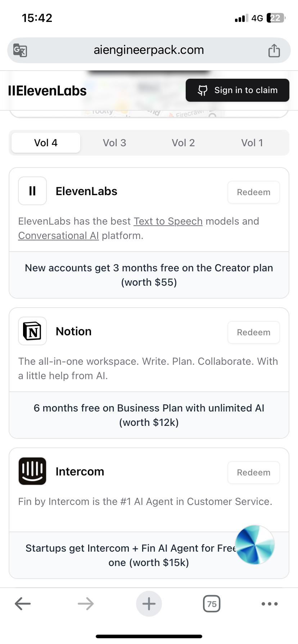Image resolution: width=298 pixels, height=644 pixels.
Task: Tap the translate icon in address bar
Action: (x=20, y=50)
